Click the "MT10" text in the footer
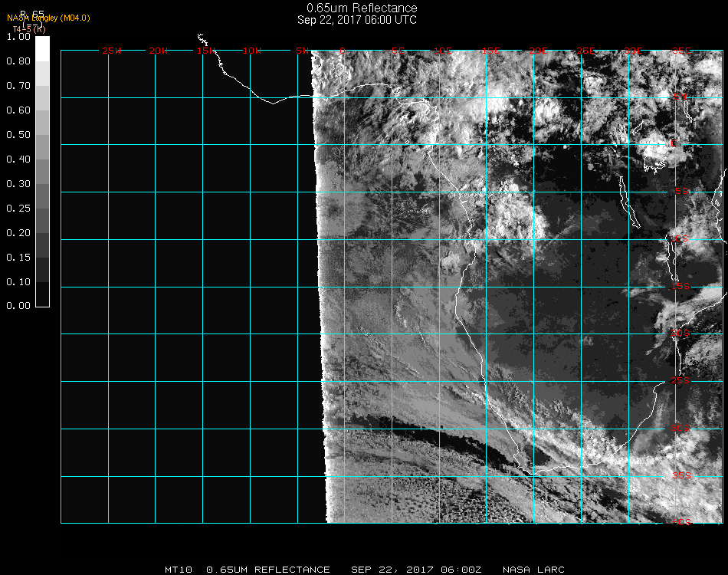Viewport: 728px width, 575px height. (x=178, y=570)
